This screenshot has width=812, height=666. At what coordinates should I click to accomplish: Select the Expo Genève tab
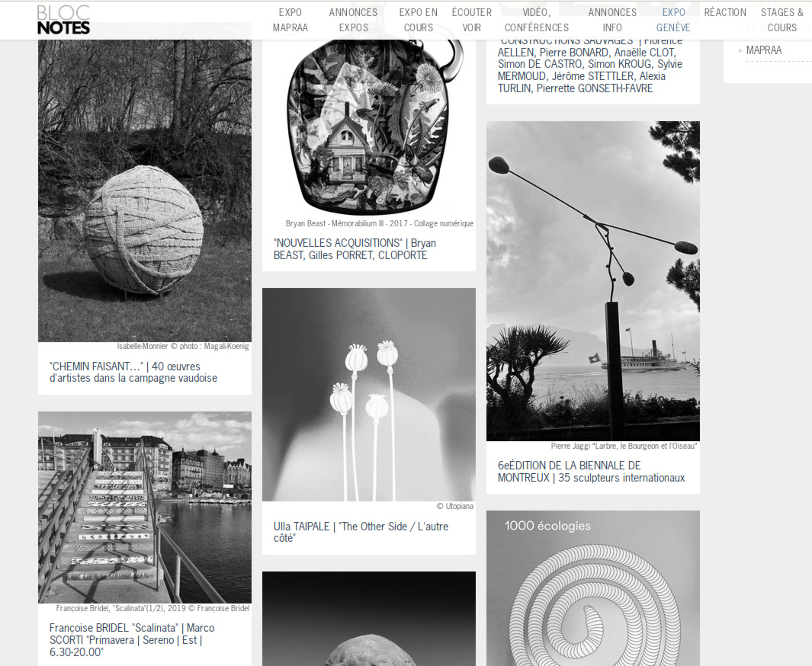click(x=673, y=20)
